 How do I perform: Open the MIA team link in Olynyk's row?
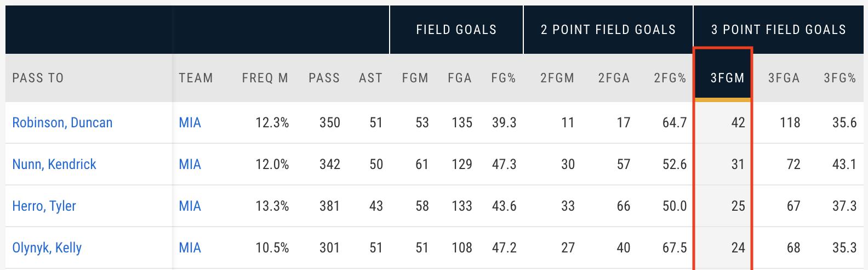190,248
